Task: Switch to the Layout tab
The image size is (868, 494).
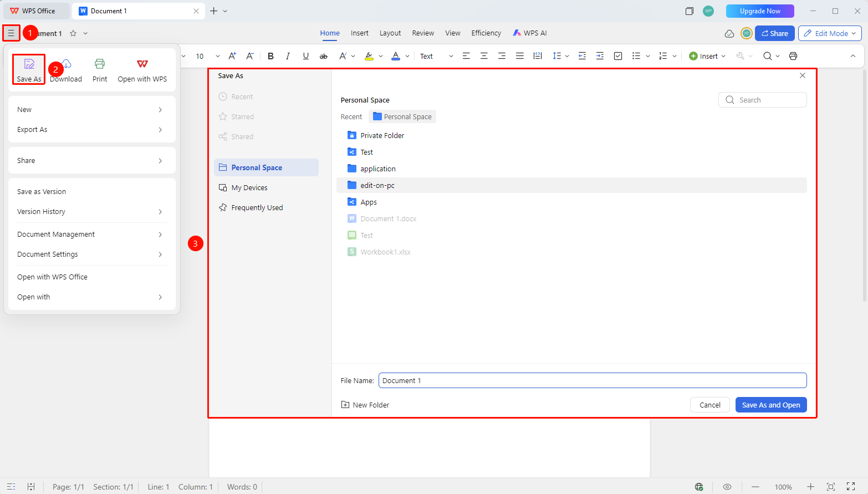Action: (x=390, y=33)
